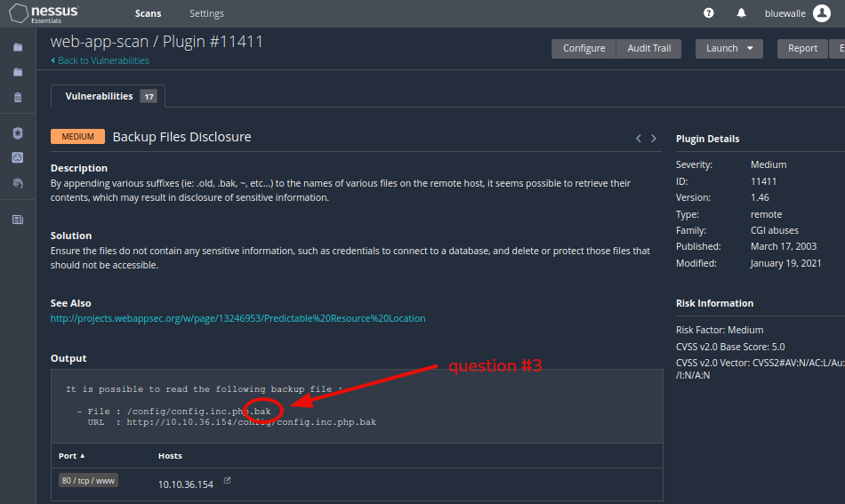Click the Configure button

[583, 49]
